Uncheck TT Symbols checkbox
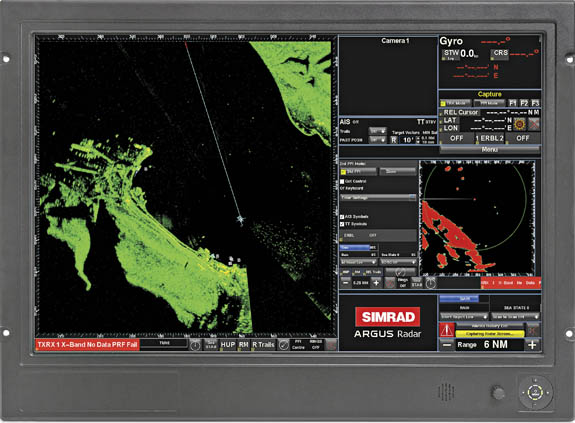Screen dimensions: 575x423 (342, 224)
